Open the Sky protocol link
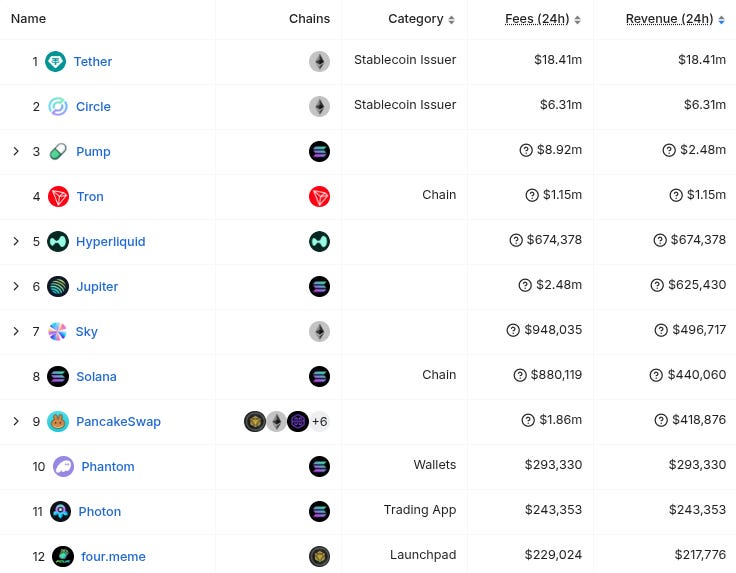This screenshot has height=573, width=736. [x=87, y=332]
